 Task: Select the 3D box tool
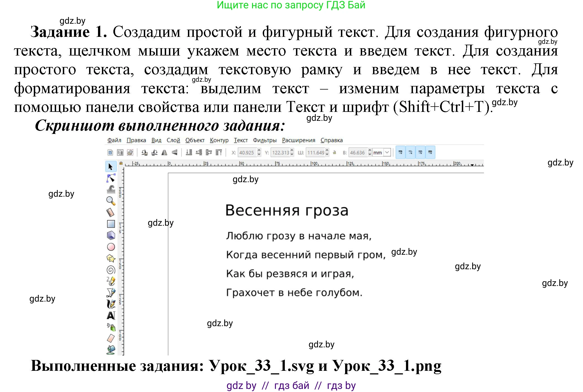[x=111, y=235]
